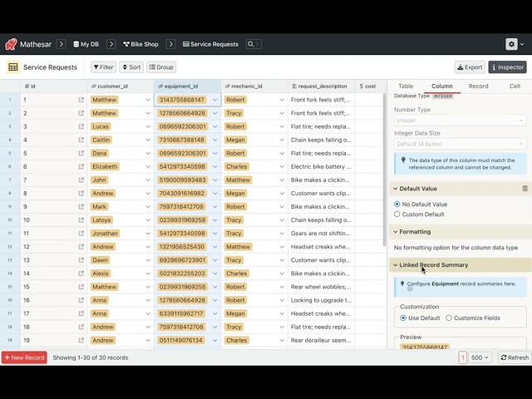Open record 6 via its external-link icon
Viewport: 532px width, 399px height.
pyautogui.click(x=81, y=166)
